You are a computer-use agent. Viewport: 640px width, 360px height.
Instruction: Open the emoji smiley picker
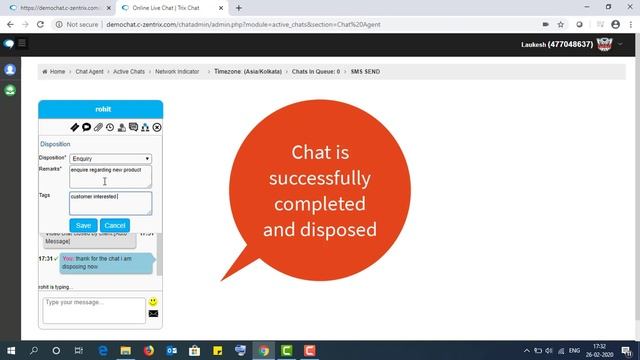153,302
